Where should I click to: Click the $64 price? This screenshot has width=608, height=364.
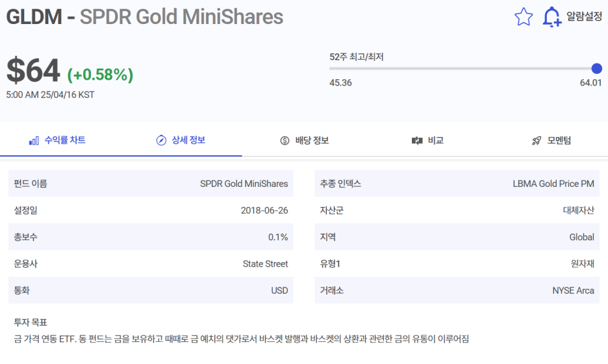[33, 71]
